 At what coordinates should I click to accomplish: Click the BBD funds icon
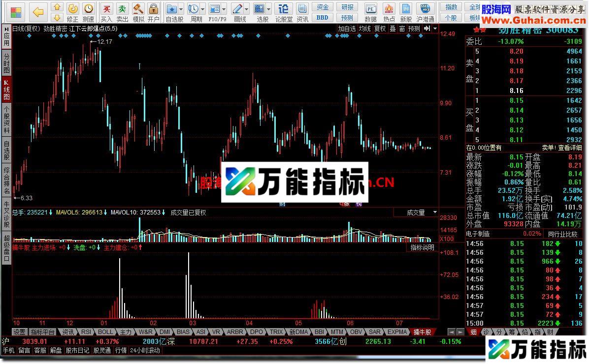pos(322,17)
